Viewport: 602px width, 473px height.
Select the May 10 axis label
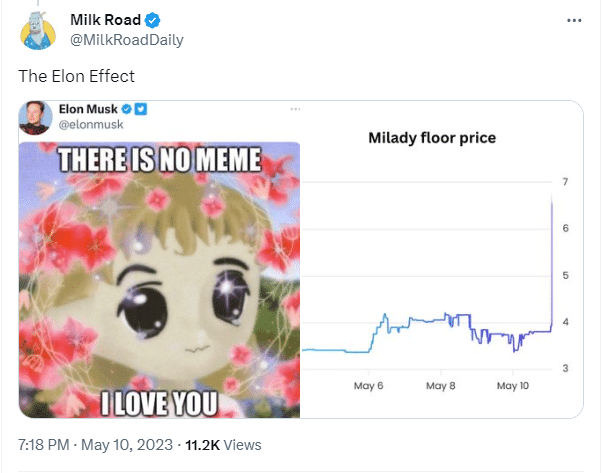pyautogui.click(x=513, y=386)
